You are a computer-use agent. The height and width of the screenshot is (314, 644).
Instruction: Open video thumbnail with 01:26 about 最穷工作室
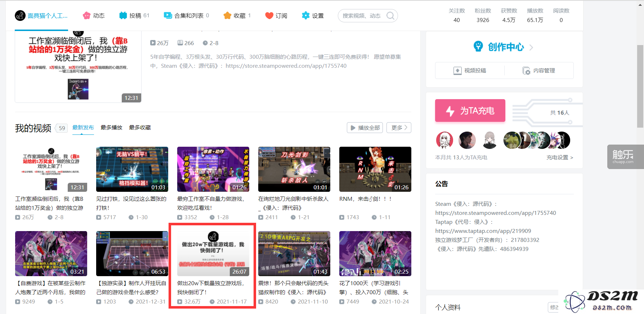click(213, 169)
